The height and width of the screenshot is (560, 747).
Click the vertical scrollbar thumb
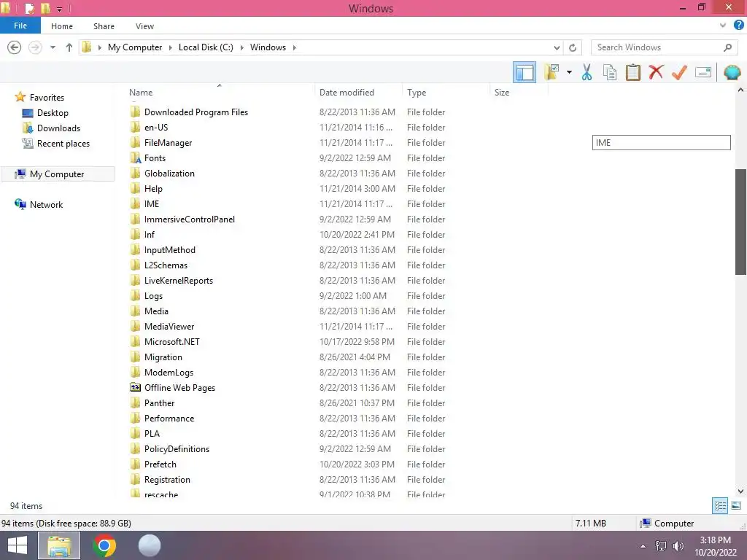[x=741, y=222]
